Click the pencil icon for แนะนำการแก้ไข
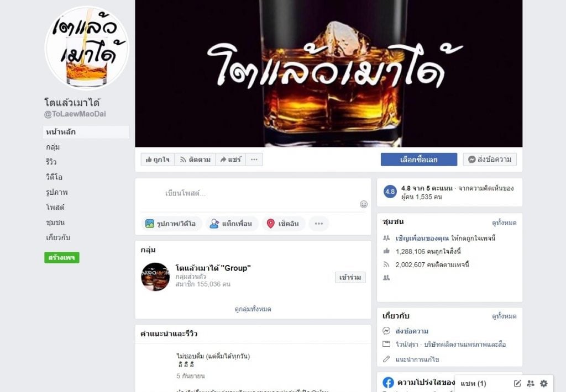566x392 pixels. tap(386, 359)
